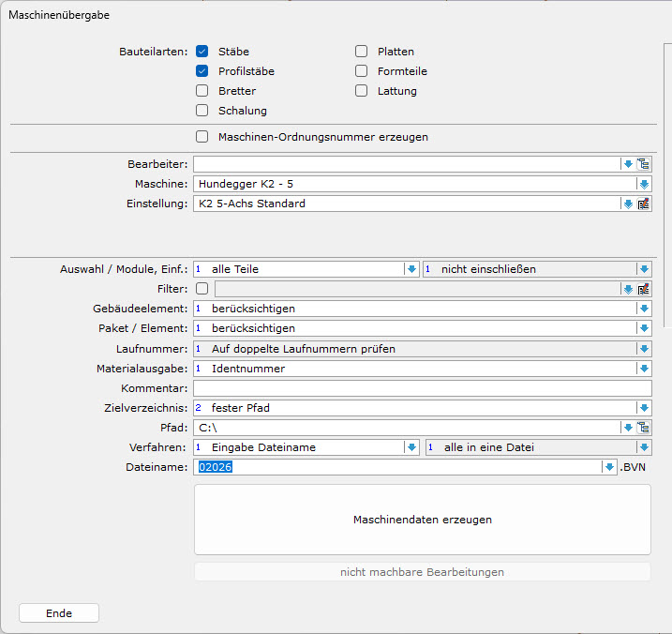This screenshot has height=634, width=672.
Task: Click blue arrow in Bearbeiter field
Action: click(x=628, y=164)
